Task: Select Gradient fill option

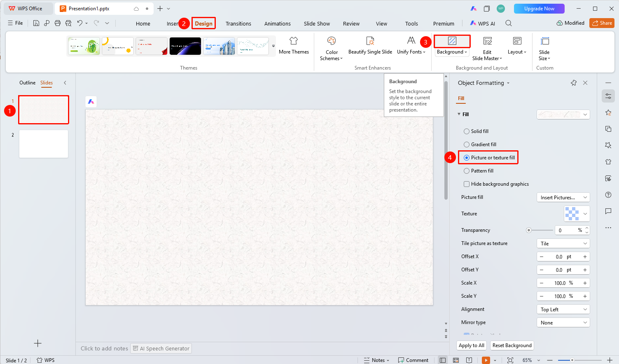Action: [x=480, y=145]
